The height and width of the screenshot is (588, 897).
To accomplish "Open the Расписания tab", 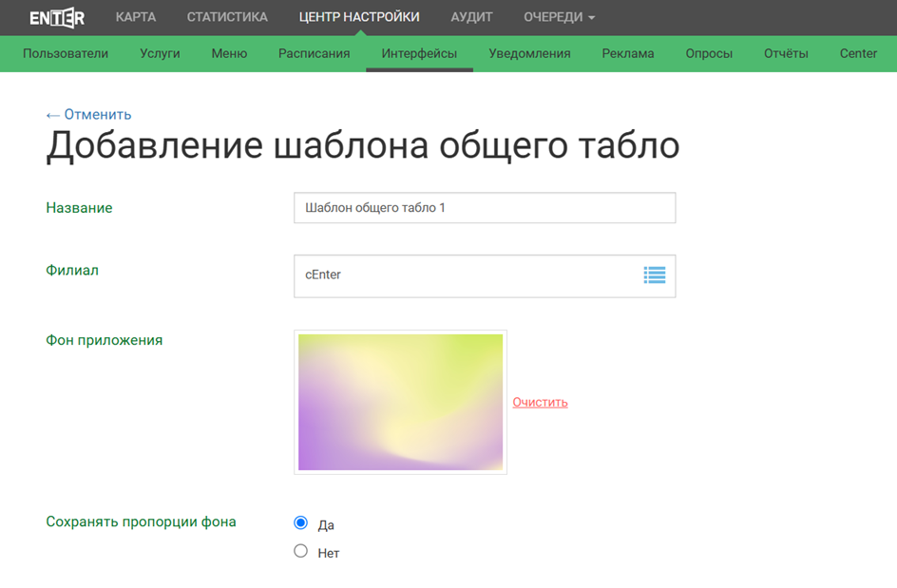I will click(314, 53).
